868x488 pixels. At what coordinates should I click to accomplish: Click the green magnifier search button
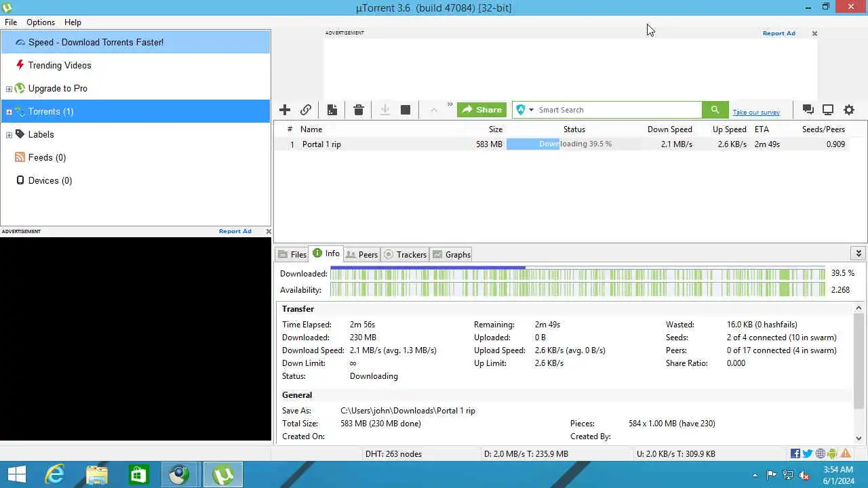click(x=715, y=110)
